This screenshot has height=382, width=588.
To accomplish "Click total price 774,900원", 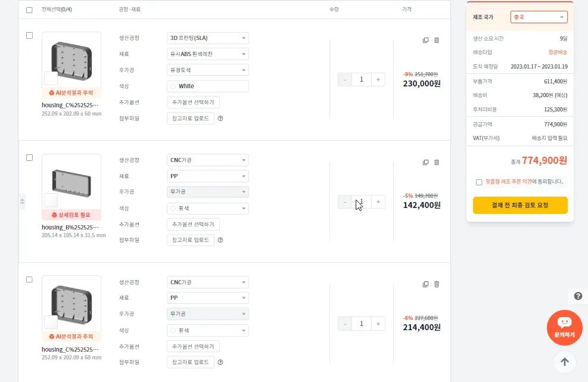I will tap(545, 160).
